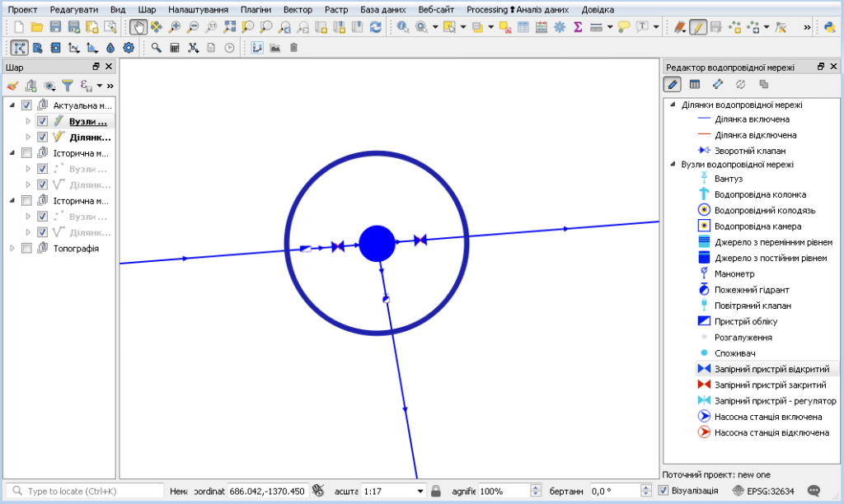The width and height of the screenshot is (844, 504).
Task: Expand the bold Вузли layer node
Action: pyautogui.click(x=29, y=121)
